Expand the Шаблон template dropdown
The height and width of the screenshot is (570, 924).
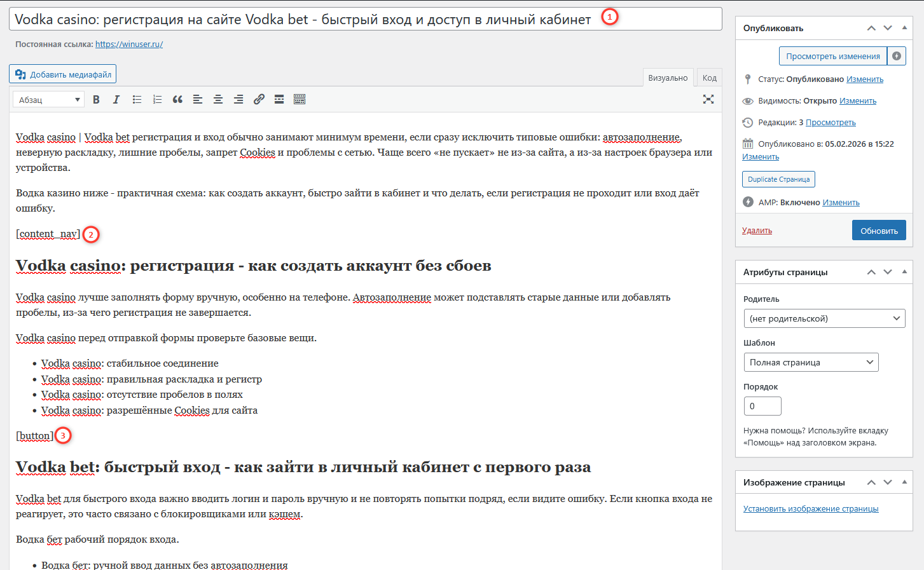pos(810,362)
